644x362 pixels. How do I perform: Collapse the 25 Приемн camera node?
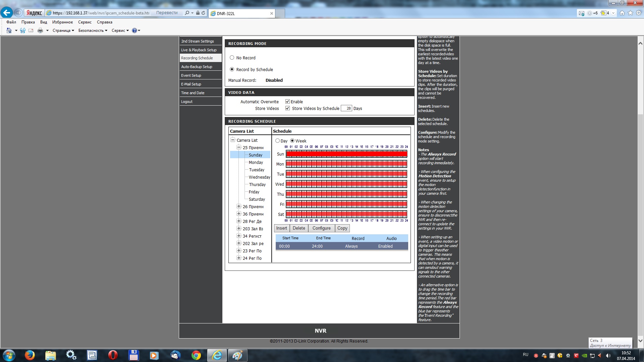(239, 147)
